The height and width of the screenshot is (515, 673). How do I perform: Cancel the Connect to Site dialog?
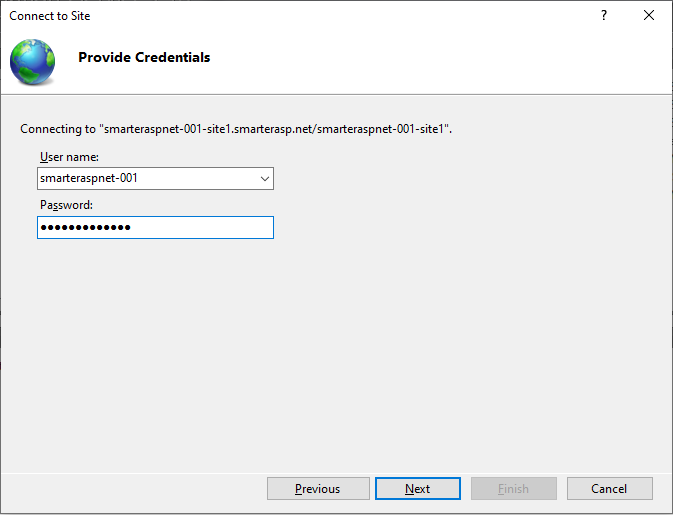(x=609, y=488)
